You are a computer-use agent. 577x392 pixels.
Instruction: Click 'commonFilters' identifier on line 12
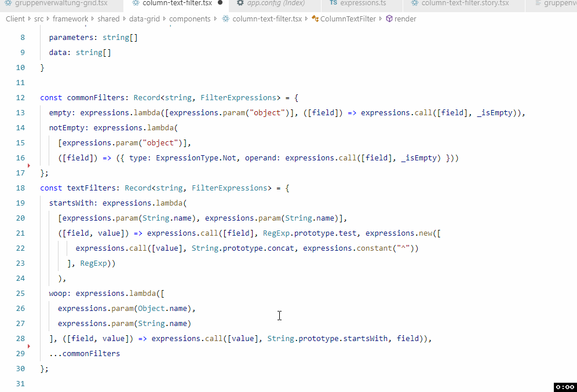pyautogui.click(x=96, y=98)
